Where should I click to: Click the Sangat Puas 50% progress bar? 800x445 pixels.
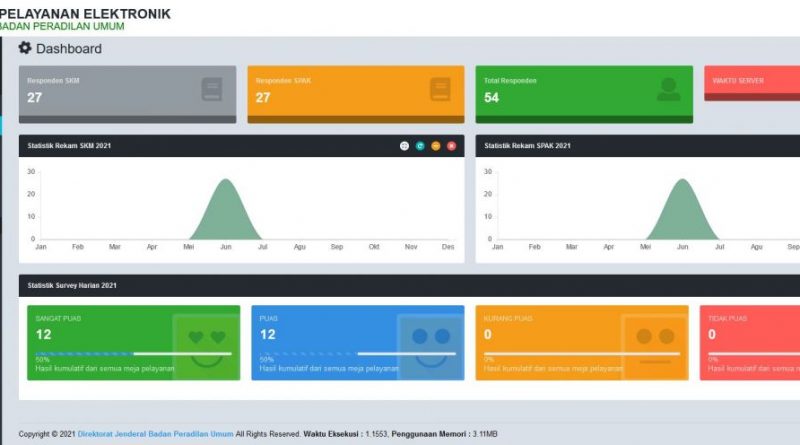coord(132,353)
